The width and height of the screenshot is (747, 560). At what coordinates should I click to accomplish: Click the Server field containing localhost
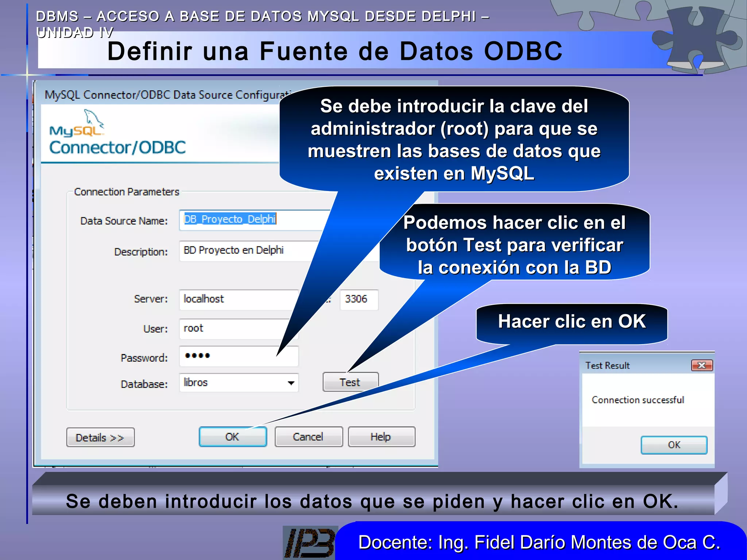239,300
